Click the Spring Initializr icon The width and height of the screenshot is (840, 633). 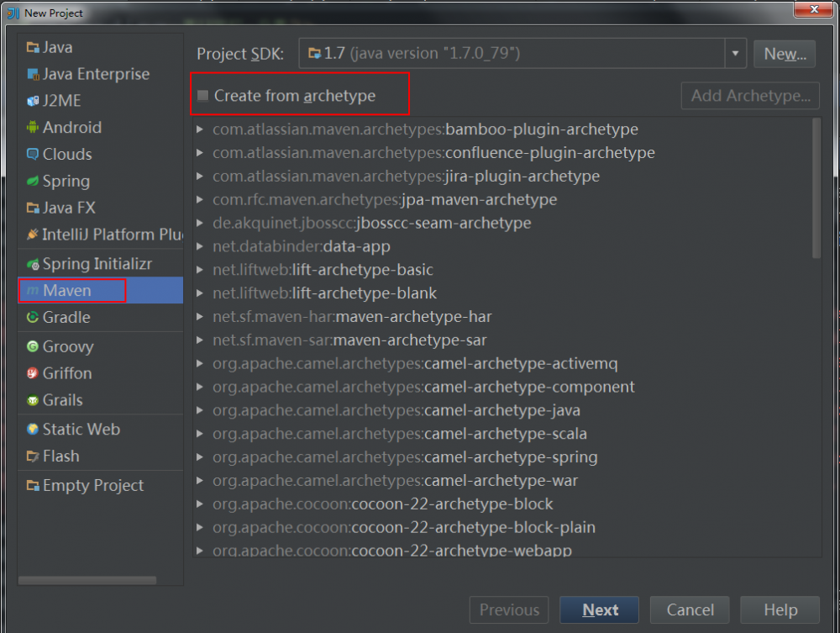click(x=33, y=264)
